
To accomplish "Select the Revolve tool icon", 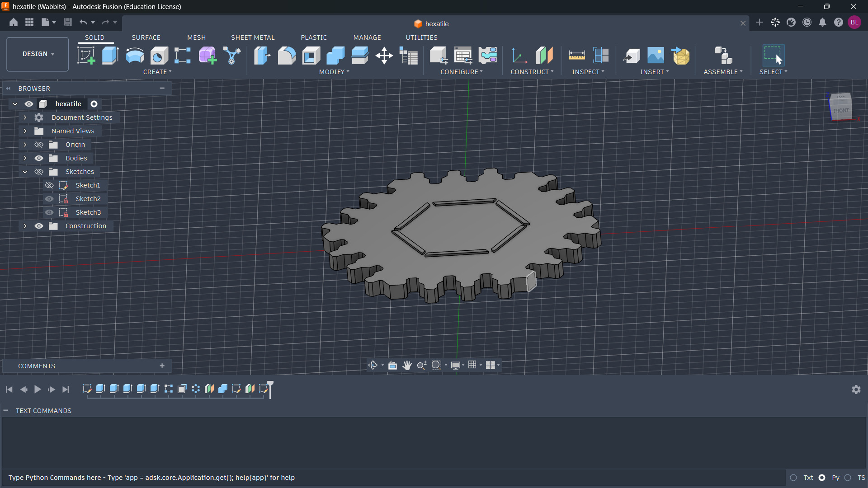I will point(135,56).
